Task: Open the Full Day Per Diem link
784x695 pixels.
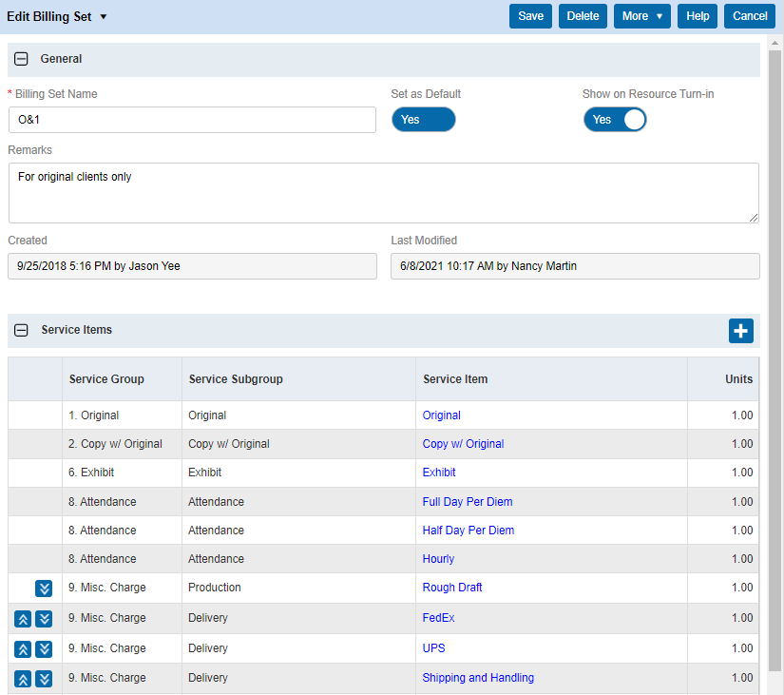Action: 468,502
